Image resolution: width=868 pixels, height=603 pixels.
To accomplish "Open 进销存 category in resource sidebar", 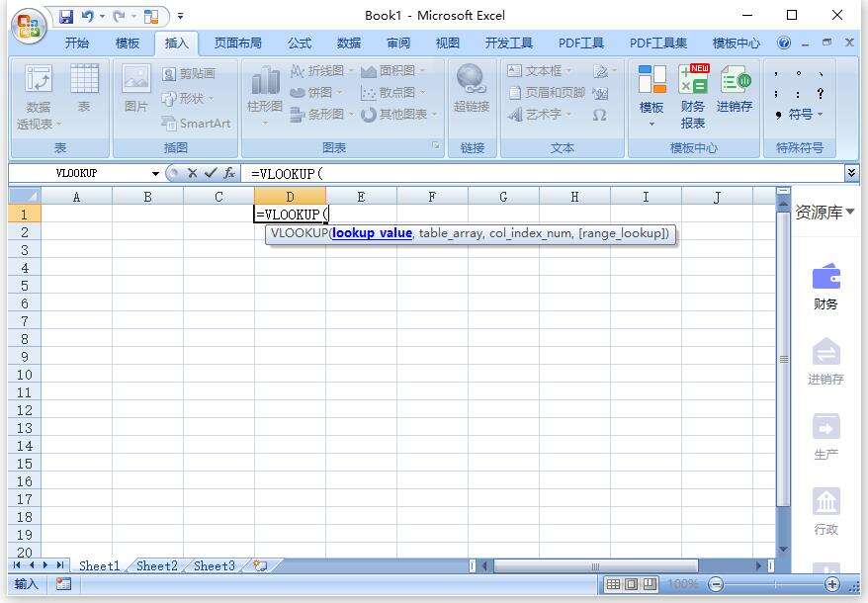I will pyautogui.click(x=825, y=362).
